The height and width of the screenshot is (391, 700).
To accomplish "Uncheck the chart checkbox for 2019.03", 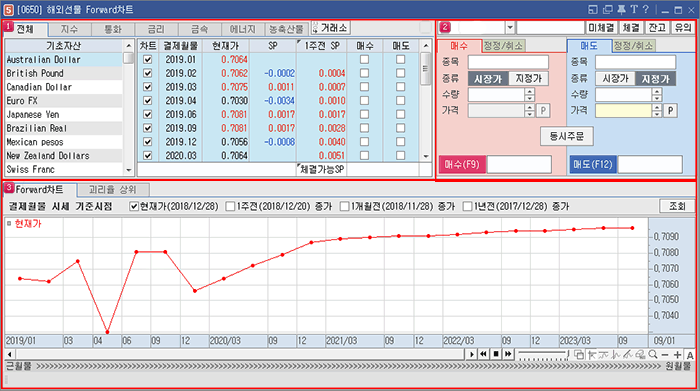I will point(148,87).
